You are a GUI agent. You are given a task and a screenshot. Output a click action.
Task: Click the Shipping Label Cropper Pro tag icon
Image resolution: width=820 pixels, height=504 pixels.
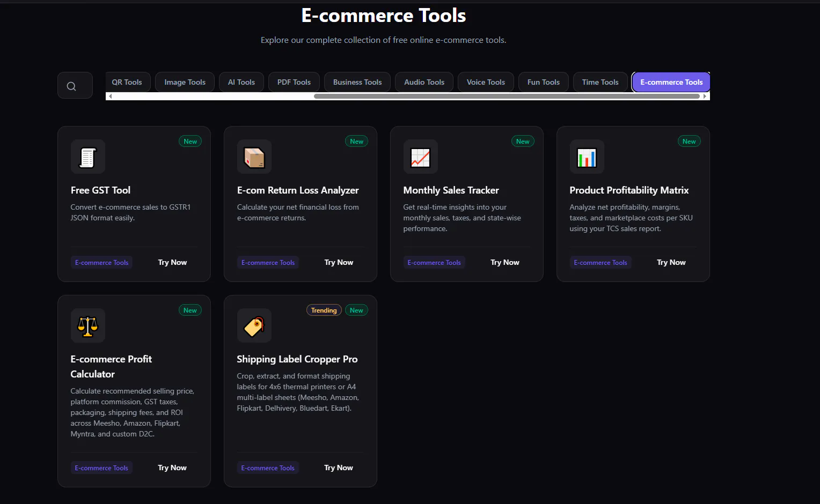pyautogui.click(x=254, y=325)
